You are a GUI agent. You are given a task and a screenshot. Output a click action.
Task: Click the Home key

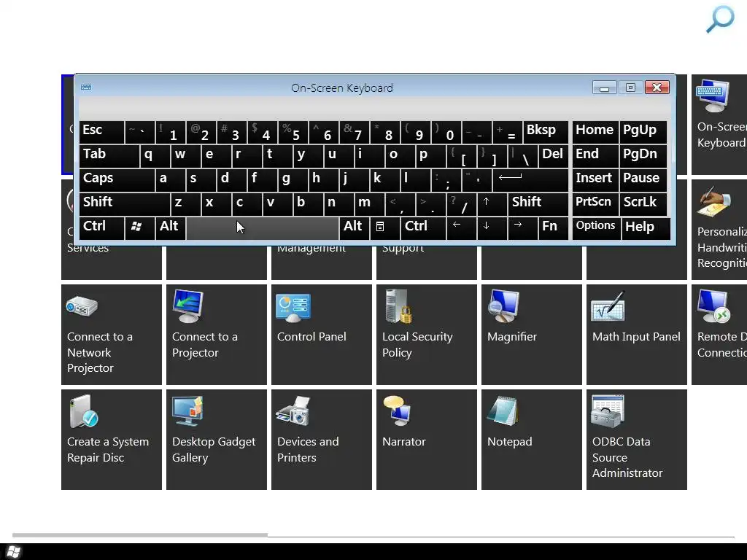[x=595, y=132]
